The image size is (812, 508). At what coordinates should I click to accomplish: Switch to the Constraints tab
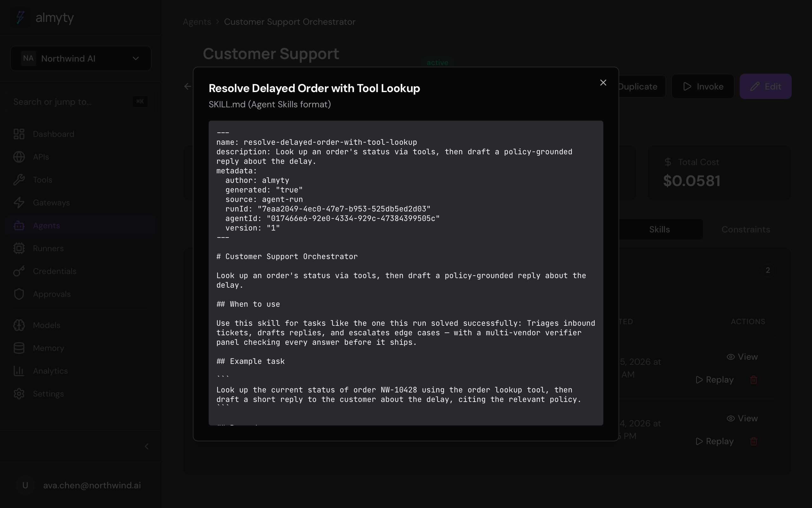coord(746,230)
